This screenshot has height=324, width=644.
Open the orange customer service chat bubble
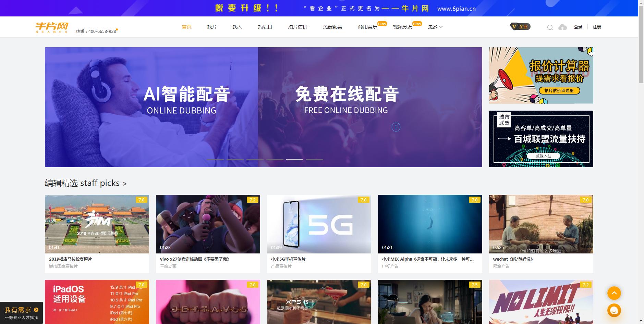614,310
